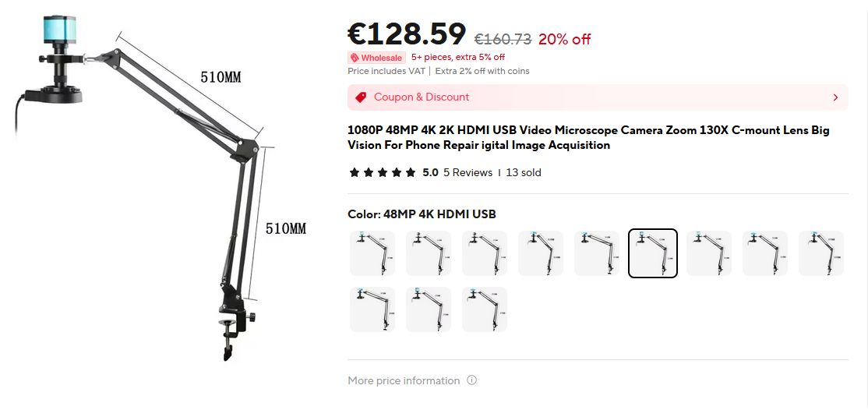Click the info icon beside More price information
The width and height of the screenshot is (868, 410).
point(471,380)
